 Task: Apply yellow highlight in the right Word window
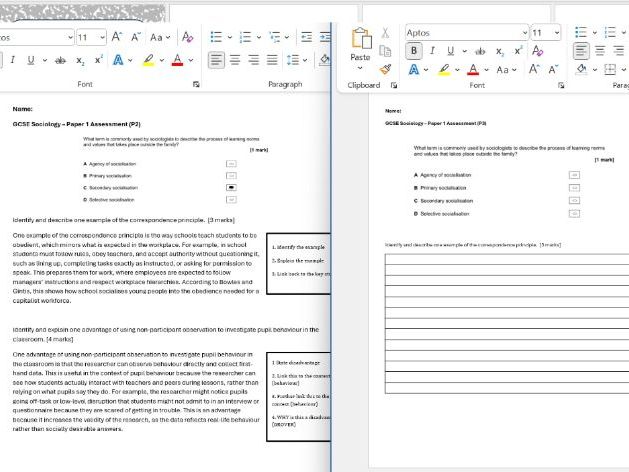tap(444, 70)
